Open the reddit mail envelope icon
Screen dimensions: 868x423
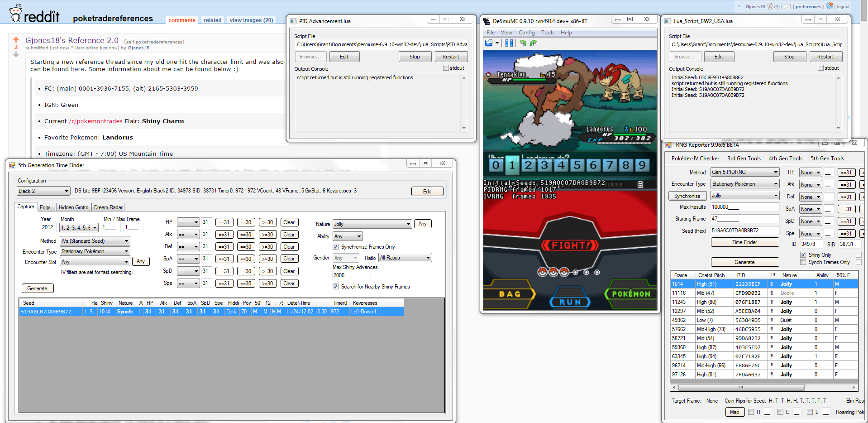click(x=787, y=7)
